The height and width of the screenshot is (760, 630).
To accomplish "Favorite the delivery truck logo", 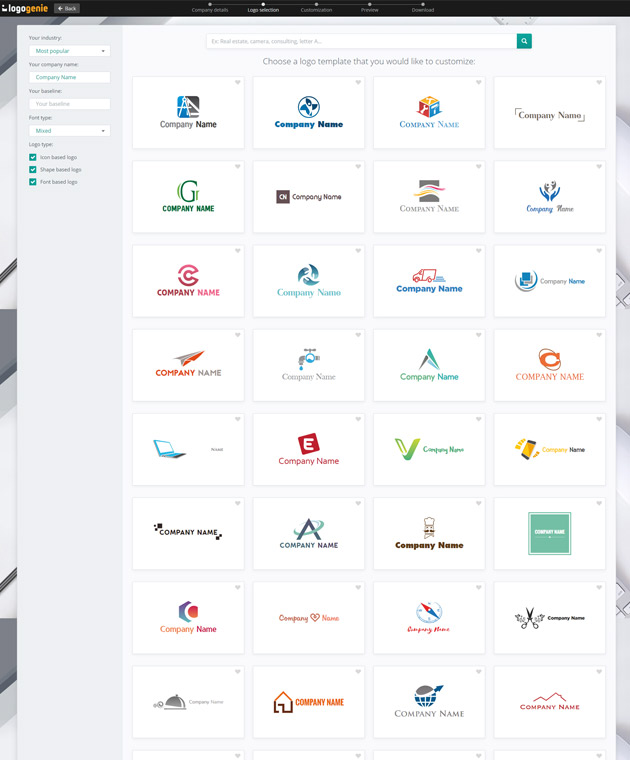I will (x=478, y=251).
